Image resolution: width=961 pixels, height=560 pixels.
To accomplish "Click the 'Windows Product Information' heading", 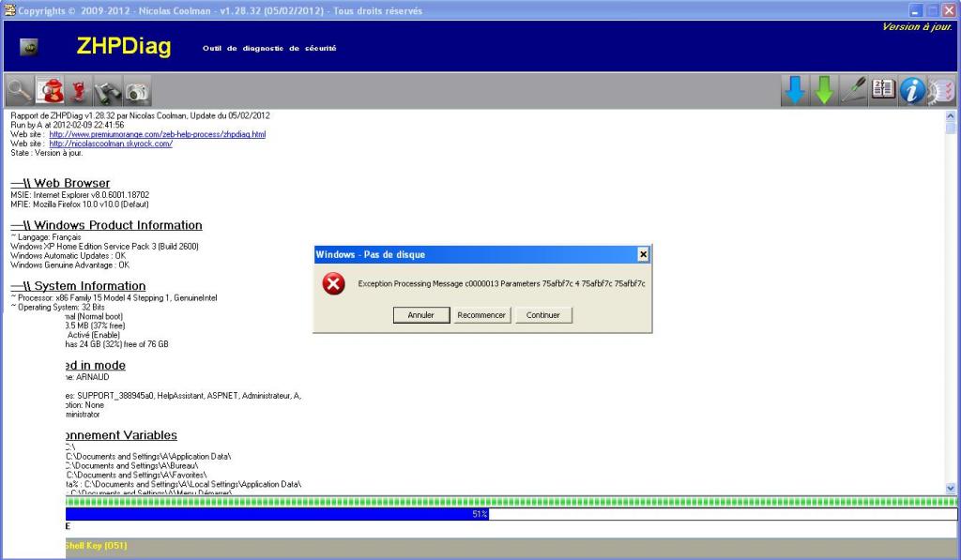I will point(106,225).
